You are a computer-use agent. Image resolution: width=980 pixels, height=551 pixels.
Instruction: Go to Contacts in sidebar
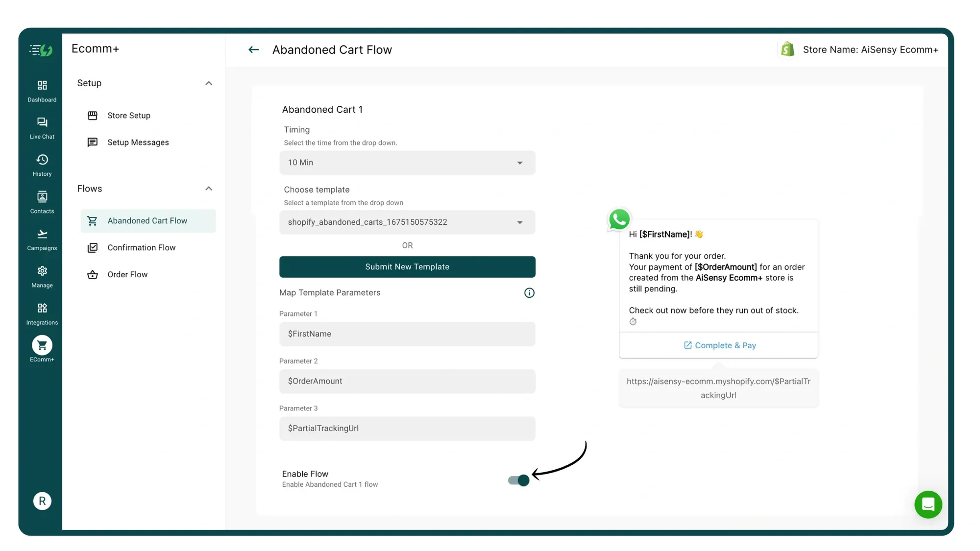coord(42,202)
